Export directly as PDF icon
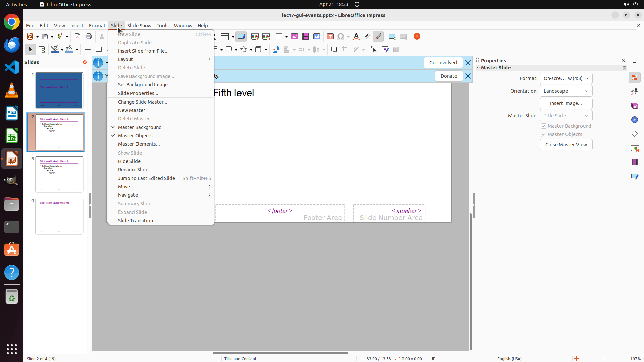Image resolution: width=644 pixels, height=362 pixels. [77, 37]
